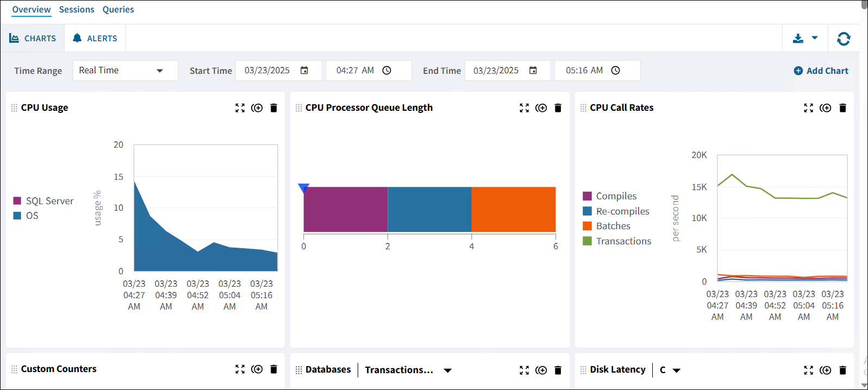The image size is (868, 390).
Task: Toggle SQL Server series in legend
Action: (43, 201)
